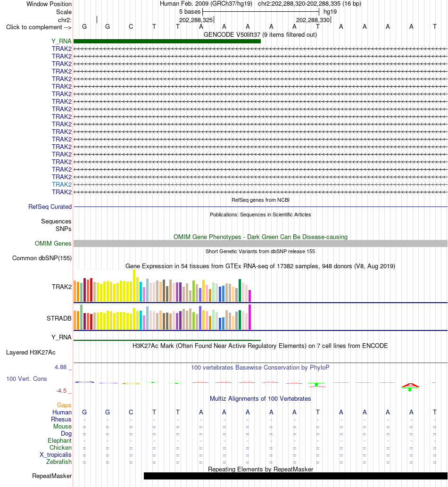Click 'Publications: Sequences in Scientific Articles' title
Viewport: 448px width, 487px height.
(x=260, y=215)
